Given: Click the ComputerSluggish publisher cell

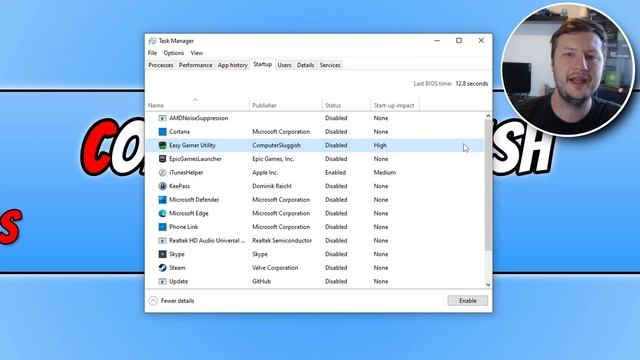Looking at the screenshot, I should pos(276,145).
